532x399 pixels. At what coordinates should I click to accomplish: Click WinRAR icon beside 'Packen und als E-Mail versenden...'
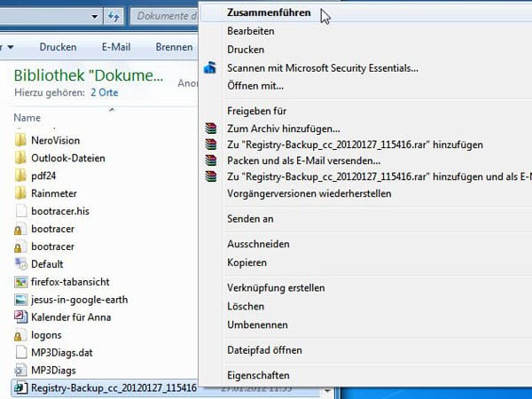click(210, 161)
